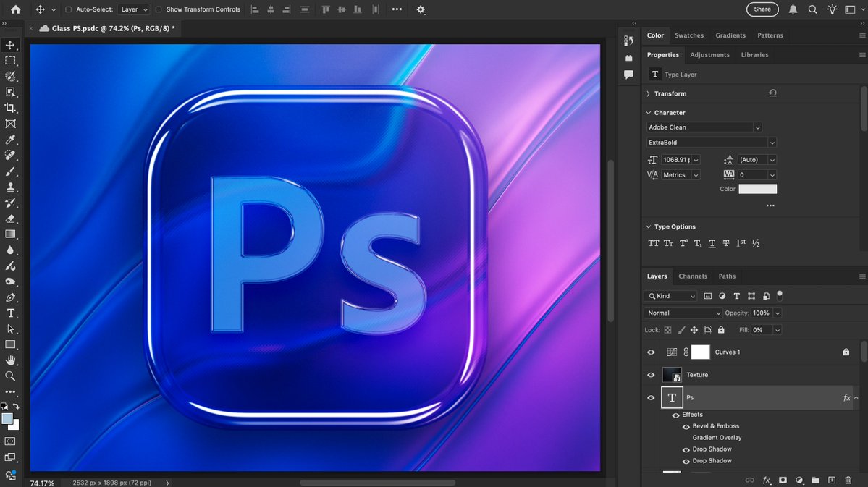This screenshot has height=487, width=868.
Task: Click the zoom percentage field in status bar
Action: pos(42,483)
